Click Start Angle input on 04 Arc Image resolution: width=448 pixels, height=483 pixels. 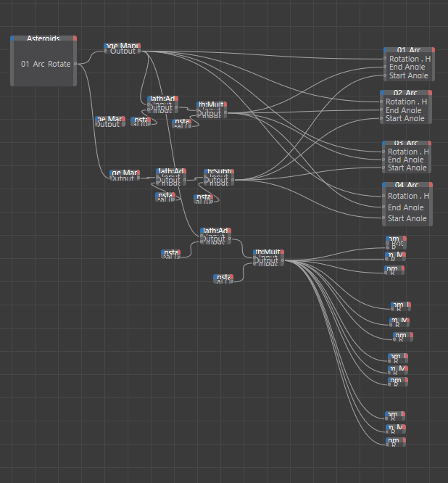click(384, 218)
